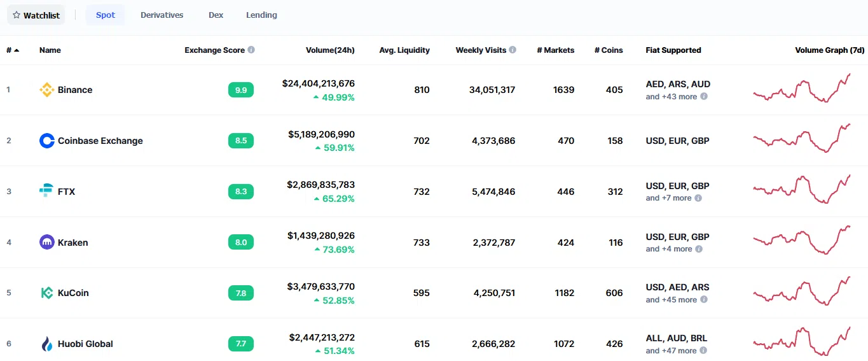
Task: Click the 49.99% volume change for Binance
Action: [x=334, y=97]
